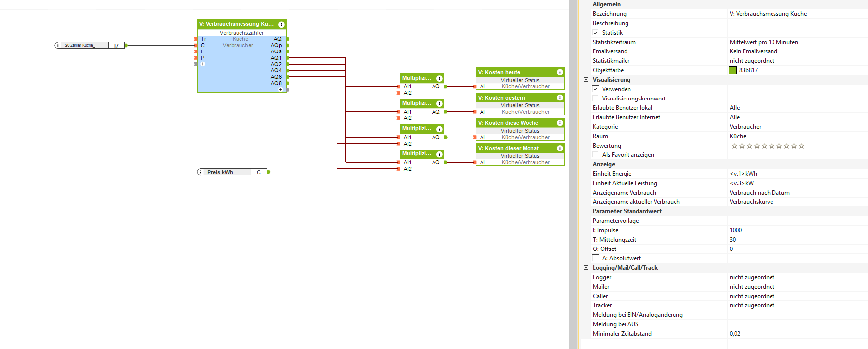Click the Objektfarbe green color swatch
This screenshot has height=349, width=868.
[733, 70]
